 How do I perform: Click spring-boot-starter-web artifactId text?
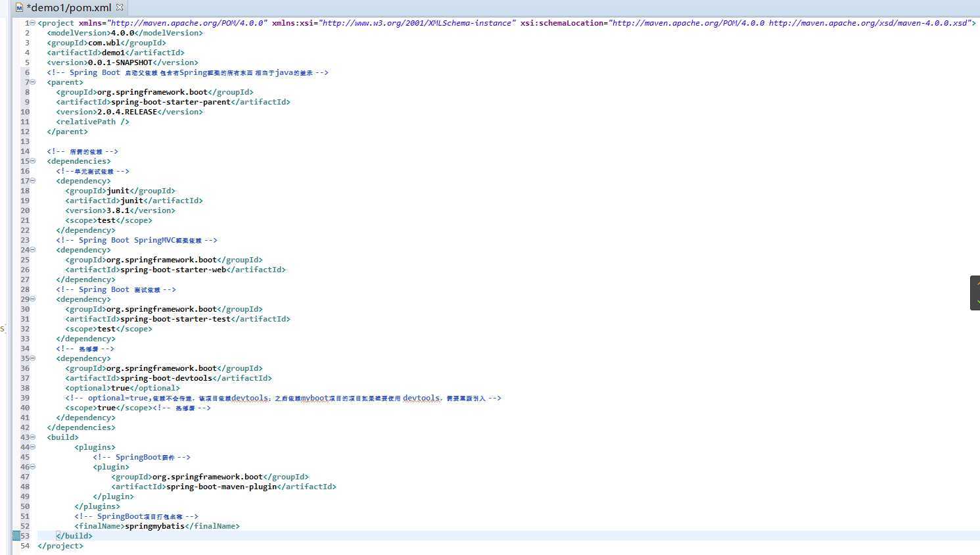(173, 270)
